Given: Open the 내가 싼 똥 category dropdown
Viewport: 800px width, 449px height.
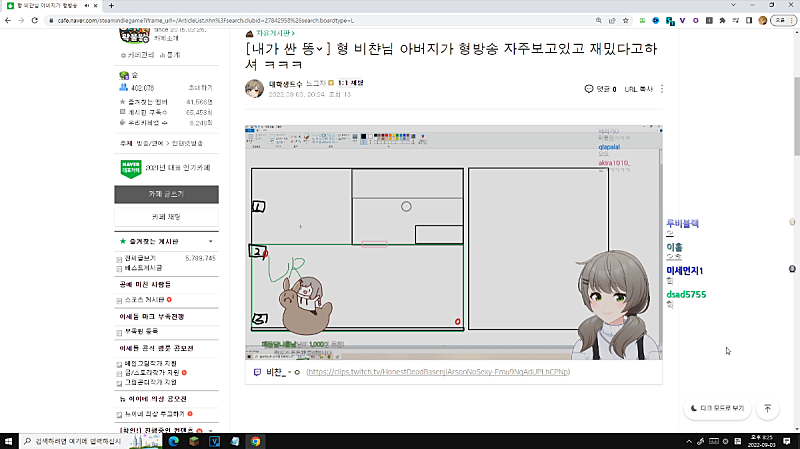Looking at the screenshot, I should [x=319, y=49].
